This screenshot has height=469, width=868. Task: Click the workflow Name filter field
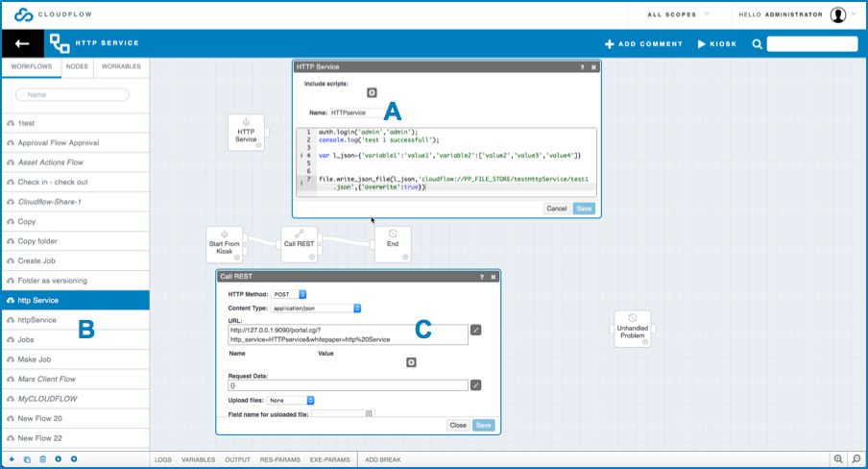[73, 95]
